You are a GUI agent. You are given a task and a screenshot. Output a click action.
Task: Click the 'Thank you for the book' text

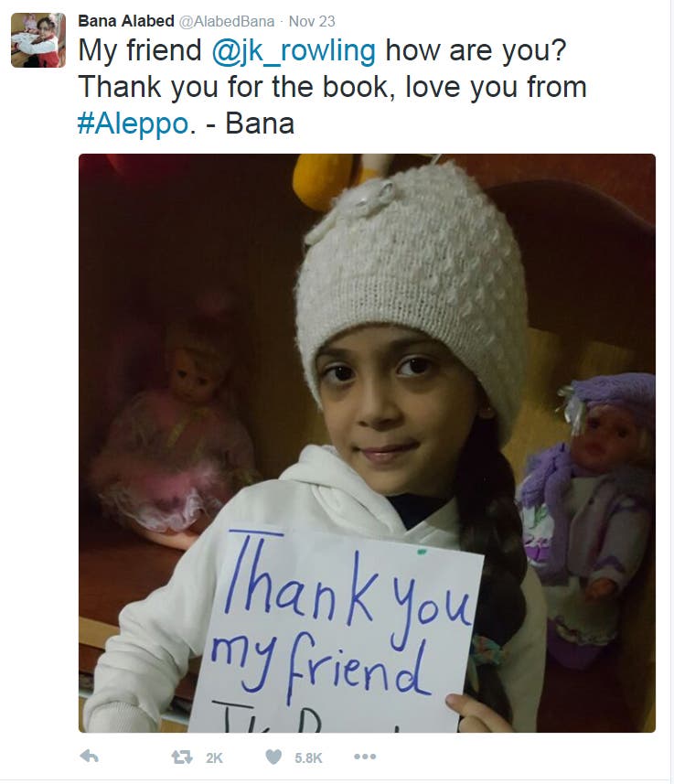pos(233,87)
